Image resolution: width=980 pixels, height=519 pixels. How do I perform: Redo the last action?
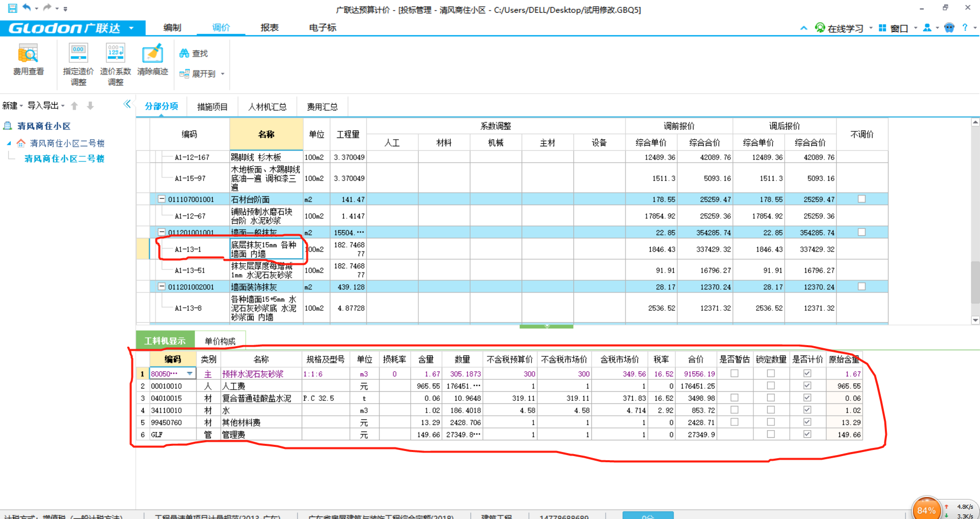[x=47, y=7]
